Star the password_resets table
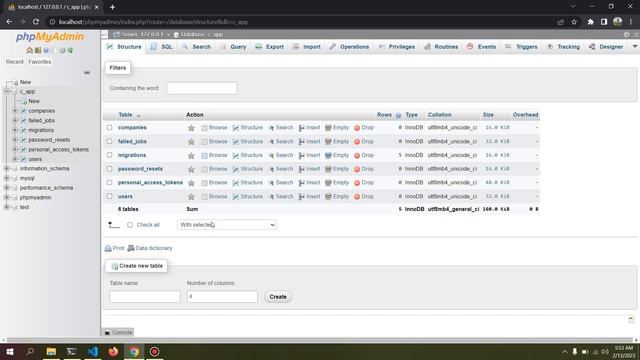 coord(191,169)
